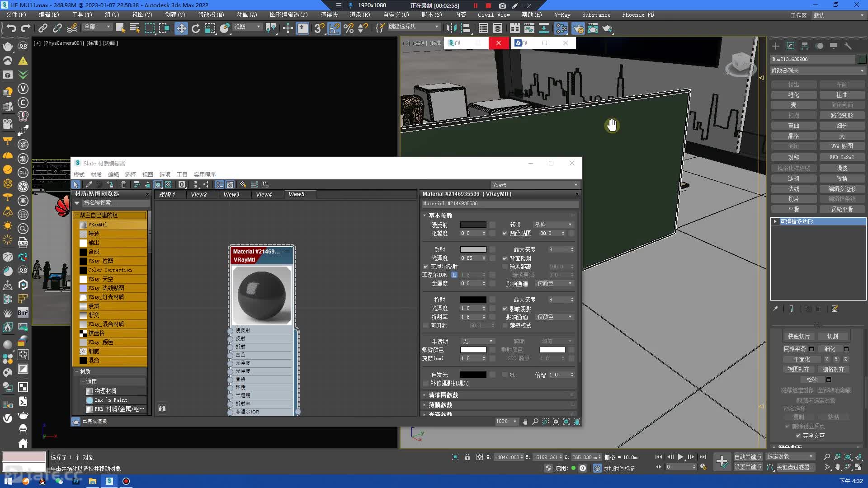Screen dimensions: 868x488
Task: Click the recording stop button at top
Action: (488, 5)
